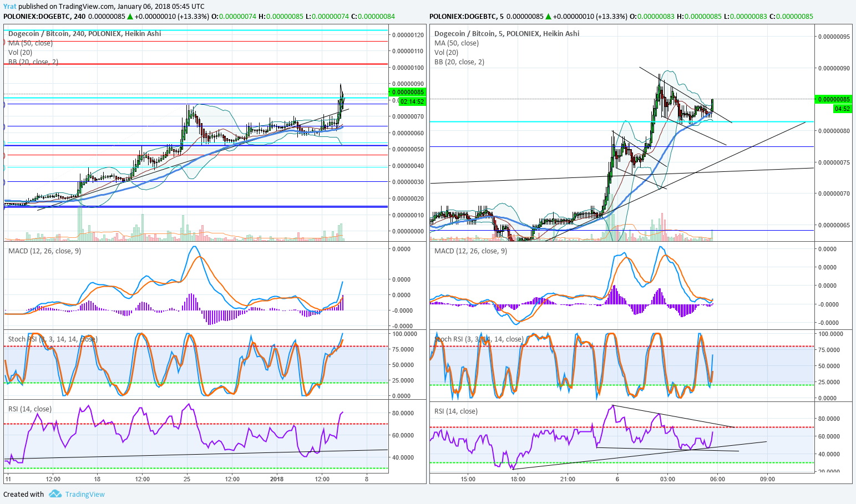The height and width of the screenshot is (504, 856).
Task: Click the 2018 date label on time axis
Action: tap(276, 479)
